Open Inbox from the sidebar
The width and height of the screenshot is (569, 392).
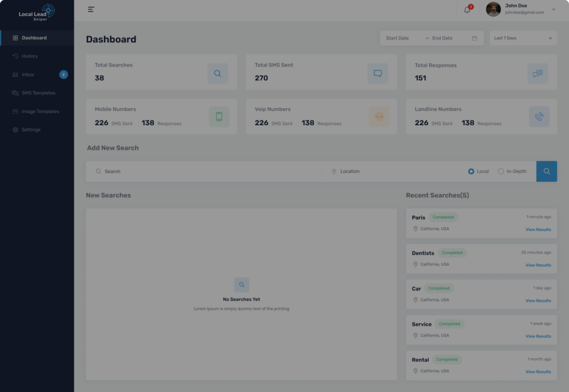click(28, 74)
